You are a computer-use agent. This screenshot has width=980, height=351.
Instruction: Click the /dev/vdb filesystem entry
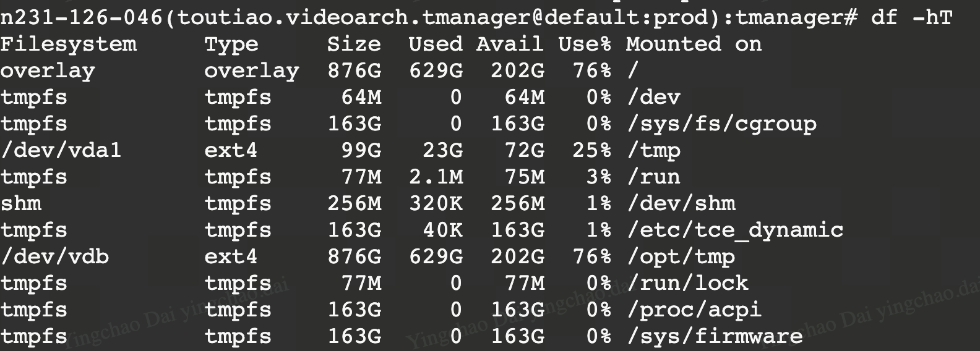tap(54, 256)
